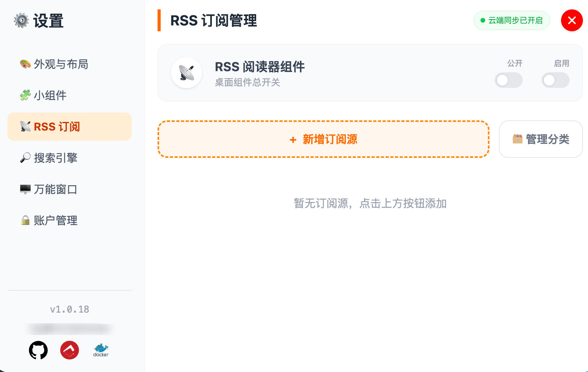Open the 万能窗口 settings section
This screenshot has height=372, width=588.
point(55,189)
